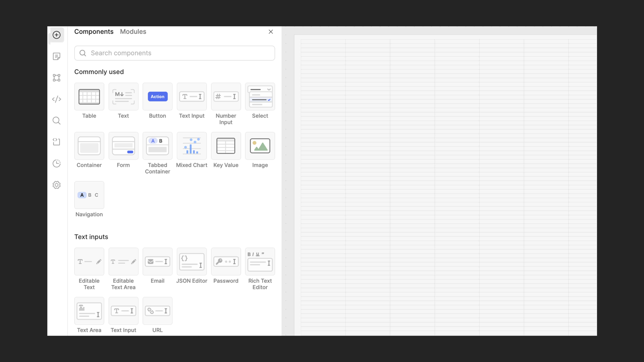This screenshot has width=644, height=362.
Task: Pick the Navigation component
Action: 89,195
